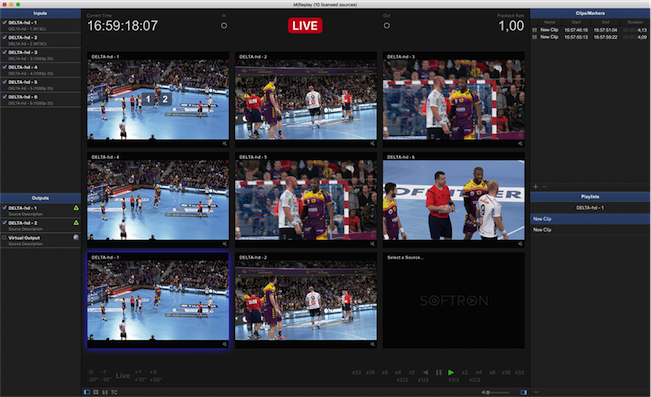Click the speaker icon on DELTA-hd - 3 view
The width and height of the screenshot is (651, 397).
coord(520,144)
